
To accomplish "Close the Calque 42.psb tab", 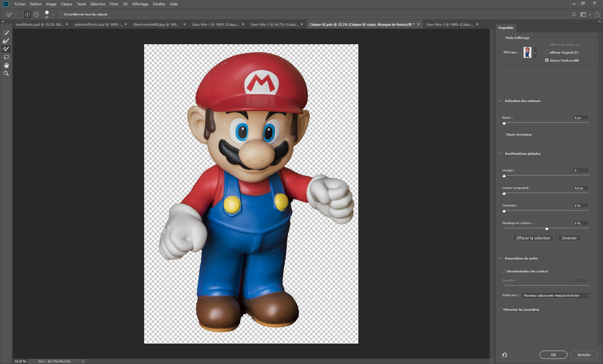I will (419, 24).
